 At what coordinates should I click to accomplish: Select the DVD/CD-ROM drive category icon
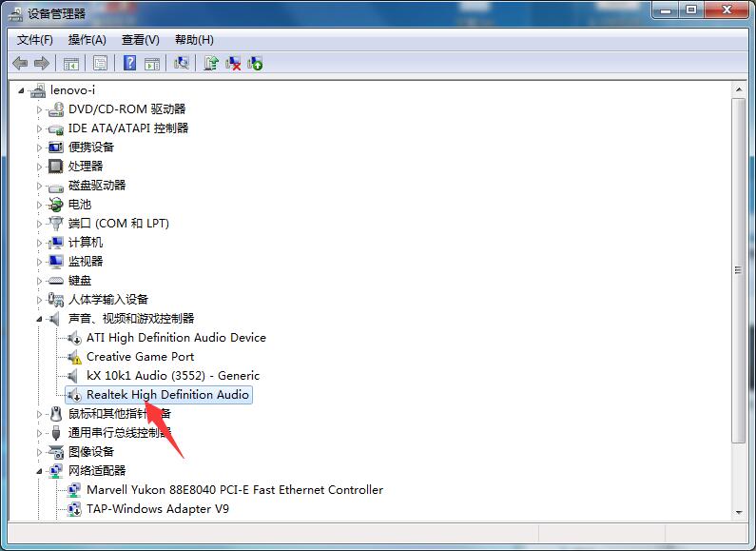click(56, 109)
